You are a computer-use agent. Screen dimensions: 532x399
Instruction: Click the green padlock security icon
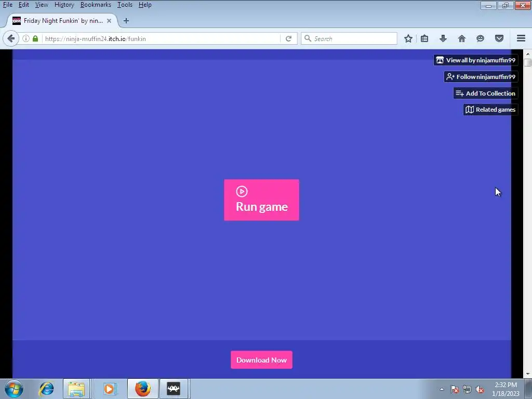[x=35, y=38]
